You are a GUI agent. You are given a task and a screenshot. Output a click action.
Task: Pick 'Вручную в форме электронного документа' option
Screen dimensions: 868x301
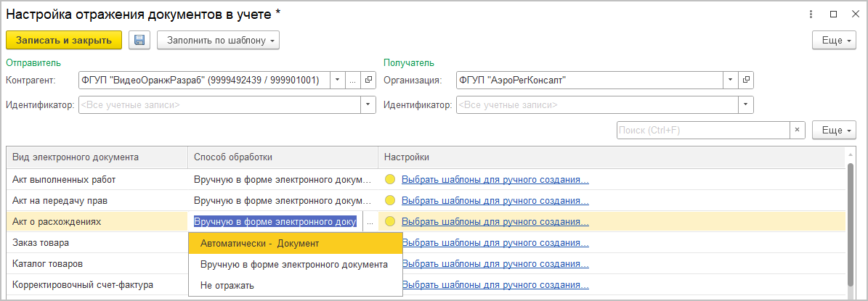(x=295, y=264)
